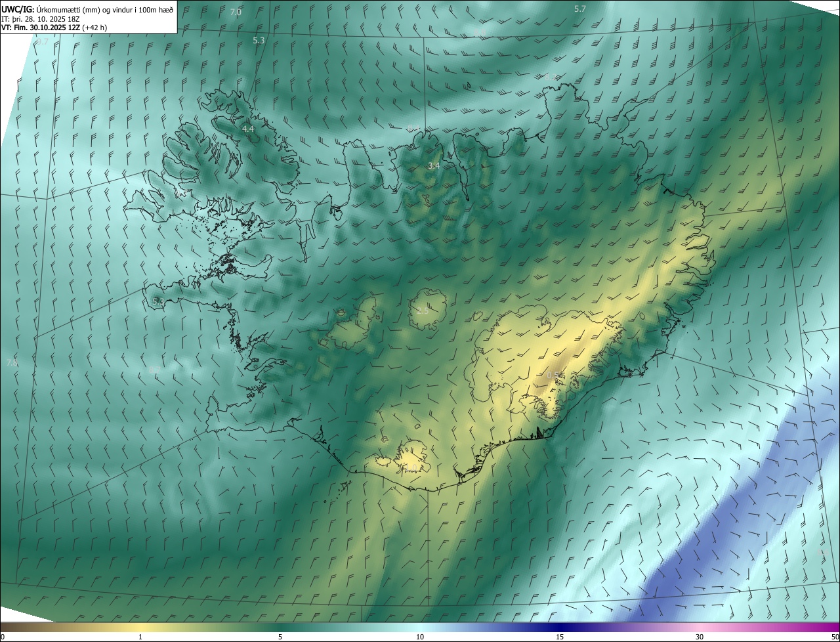Click the '7.0' value label on the map
This screenshot has width=840, height=642.
[x=236, y=12]
